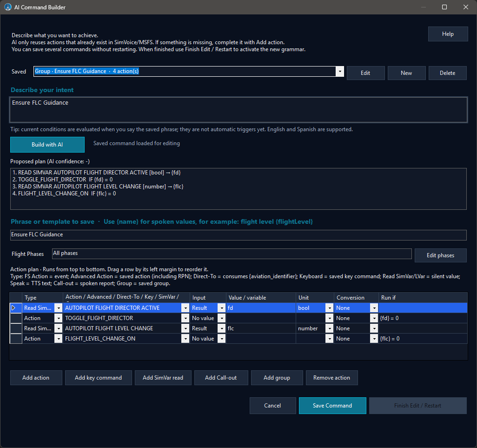Open Conversion dropdown in the fd row

coord(374,308)
